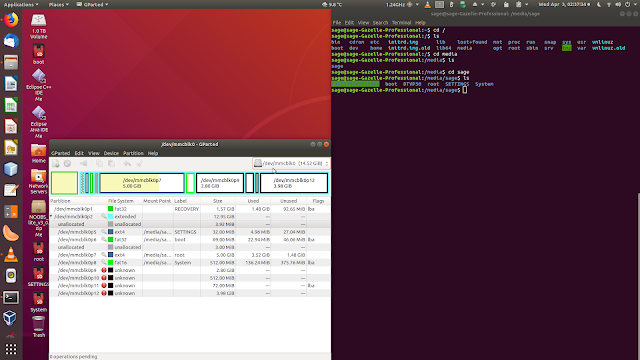Image resolution: width=640 pixels, height=360 pixels.
Task: Show all applications grid in the dock
Action: [11, 349]
